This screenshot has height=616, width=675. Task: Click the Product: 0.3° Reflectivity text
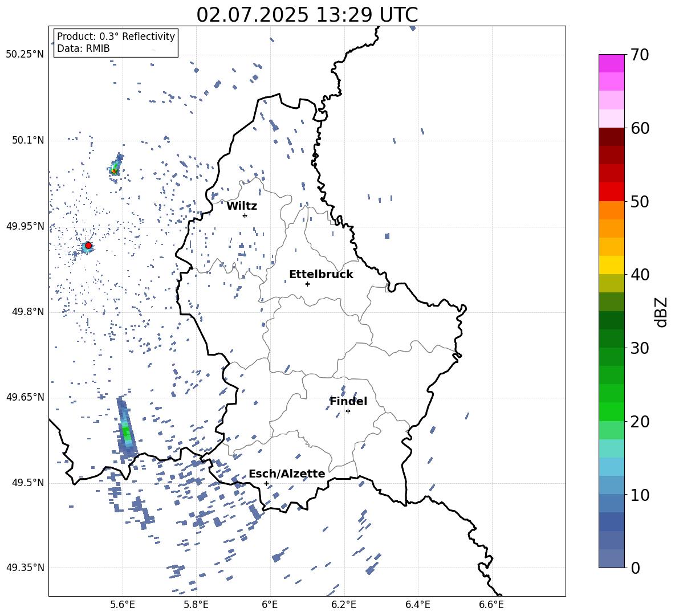(x=116, y=36)
